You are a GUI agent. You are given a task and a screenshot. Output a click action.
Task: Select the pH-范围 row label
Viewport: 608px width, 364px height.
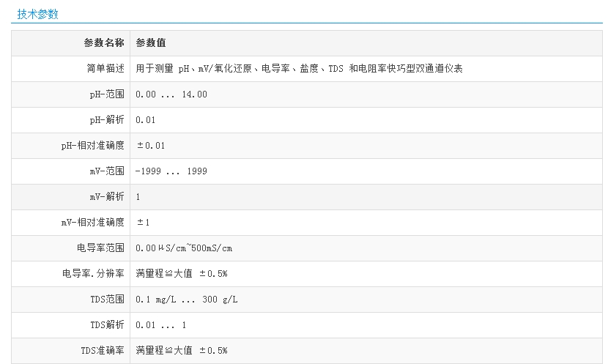pos(103,94)
